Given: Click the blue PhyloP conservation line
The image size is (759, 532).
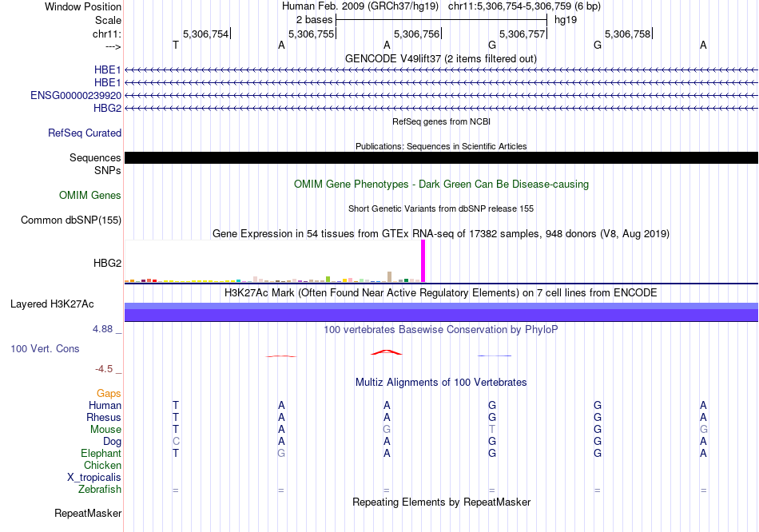Looking at the screenshot, I should click(495, 355).
